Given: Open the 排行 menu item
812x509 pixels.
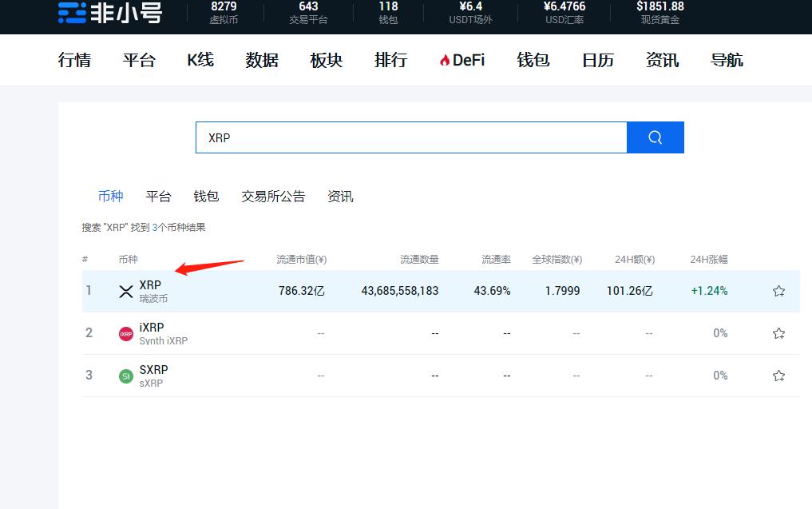Looking at the screenshot, I should pyautogui.click(x=390, y=59).
